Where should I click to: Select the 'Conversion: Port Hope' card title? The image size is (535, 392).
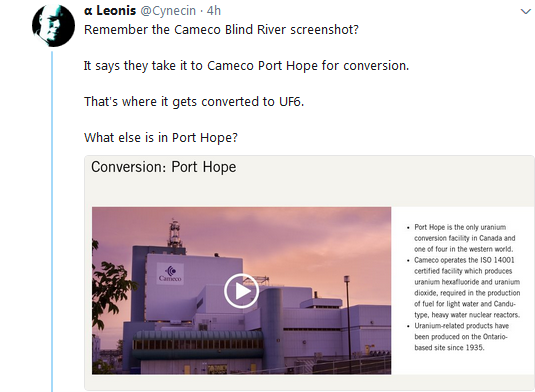[x=163, y=167]
